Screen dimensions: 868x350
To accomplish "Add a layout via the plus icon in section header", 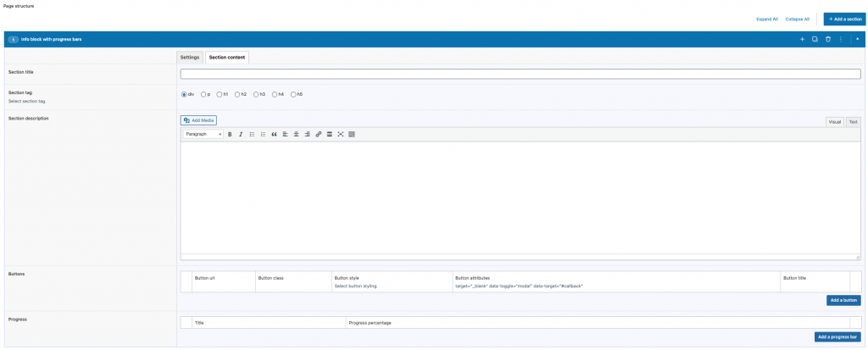I will pos(802,39).
